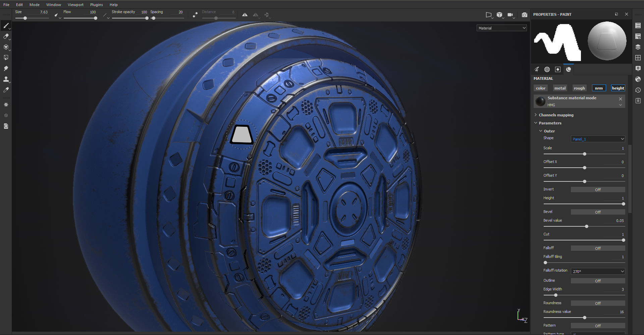Toggle the metal channel button

pos(560,88)
